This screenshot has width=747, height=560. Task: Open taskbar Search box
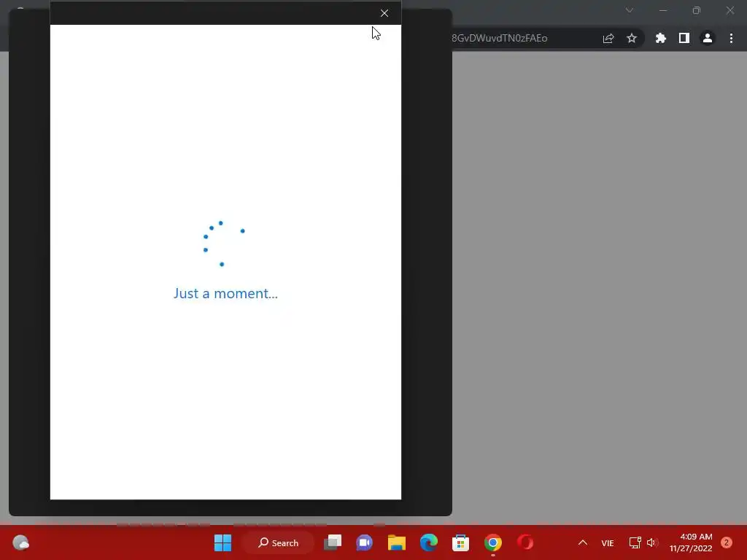(278, 542)
